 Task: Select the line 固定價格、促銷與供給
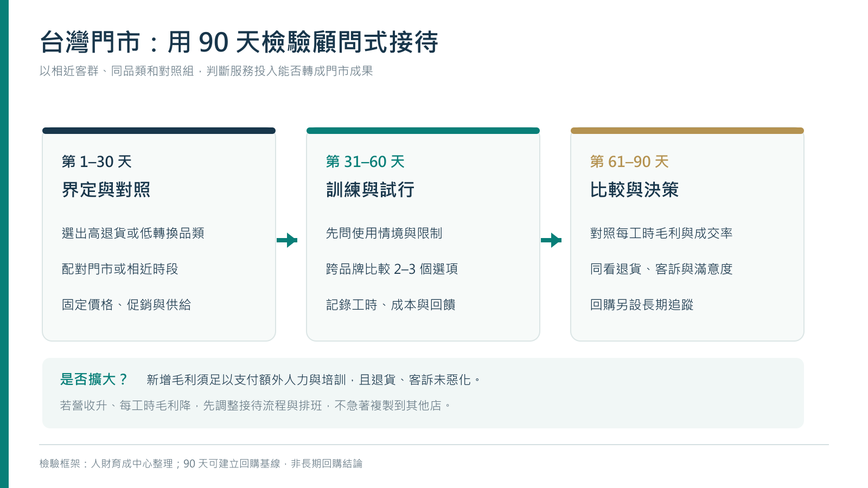(126, 305)
